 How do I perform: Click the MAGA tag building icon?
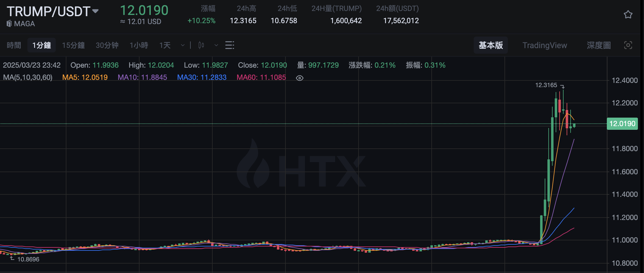[9, 23]
